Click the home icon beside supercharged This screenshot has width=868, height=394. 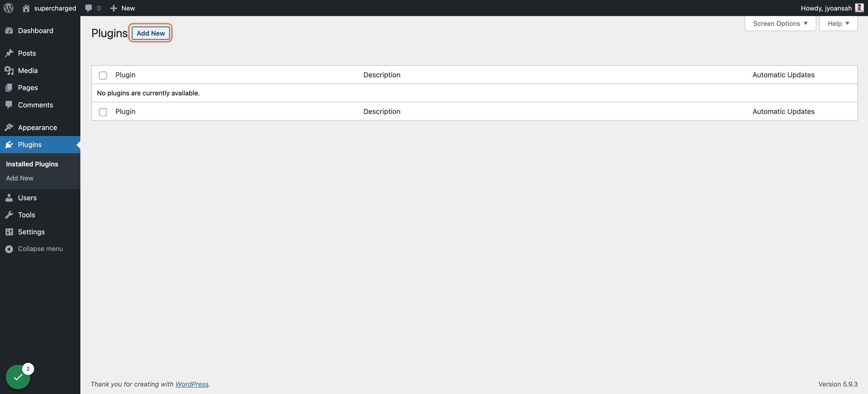tap(26, 8)
